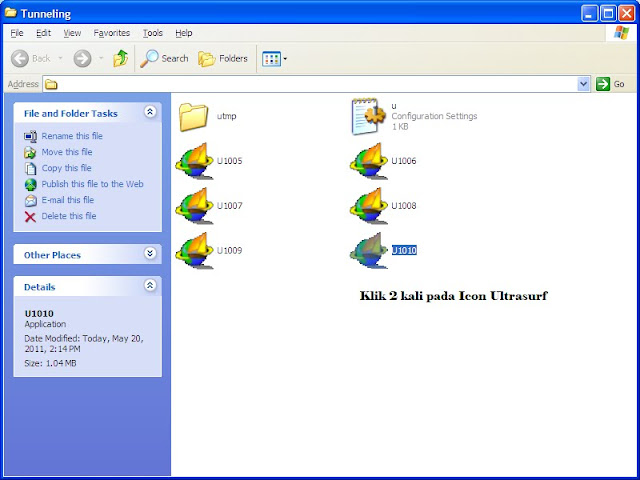Close the Tunneling window
The width and height of the screenshot is (640, 480).
point(627,14)
